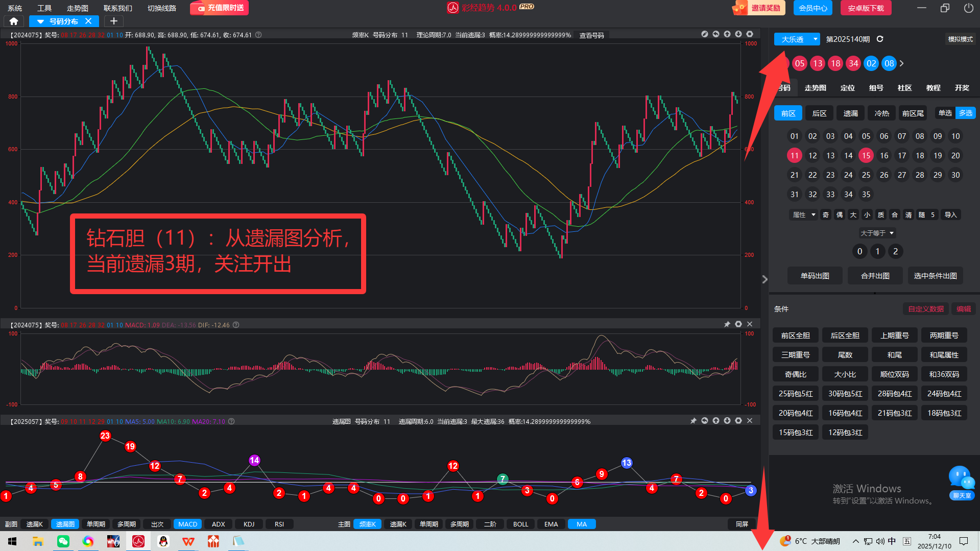Open the 走势图 menu in top bar

point(78,8)
